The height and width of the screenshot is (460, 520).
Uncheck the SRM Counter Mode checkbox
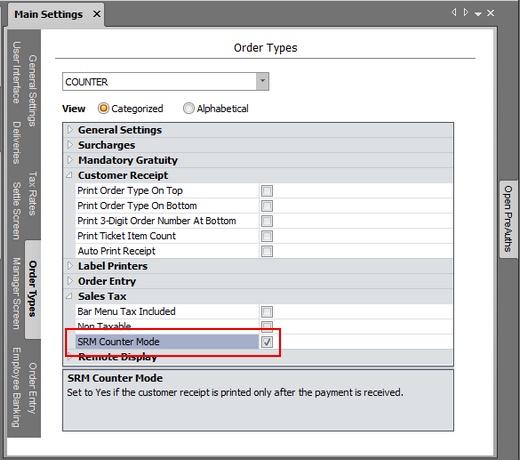tap(267, 342)
